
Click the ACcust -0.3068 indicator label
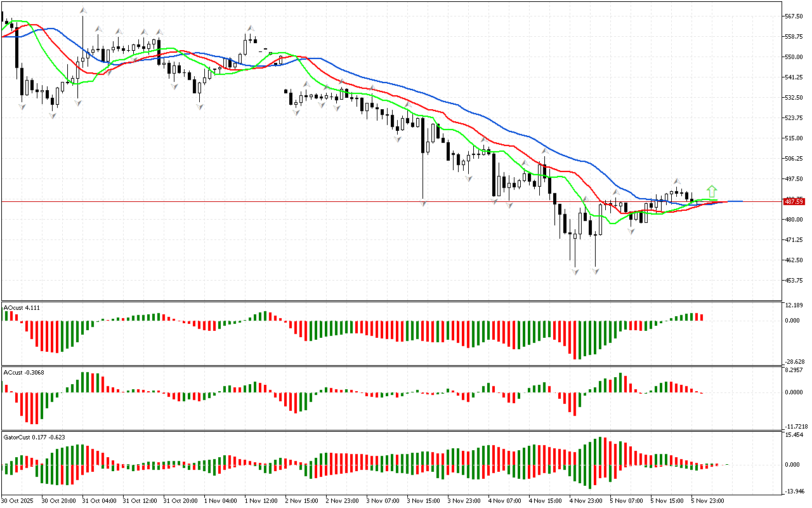pyautogui.click(x=23, y=372)
